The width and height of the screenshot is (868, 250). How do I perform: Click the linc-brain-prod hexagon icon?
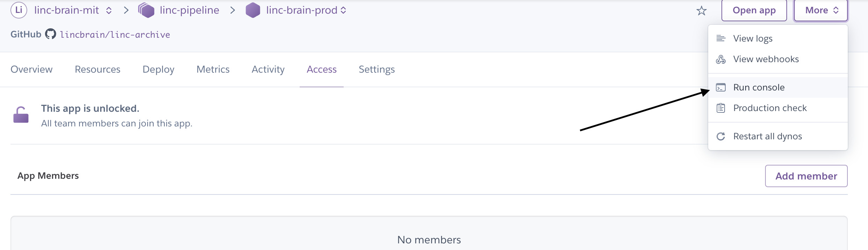coord(253,10)
